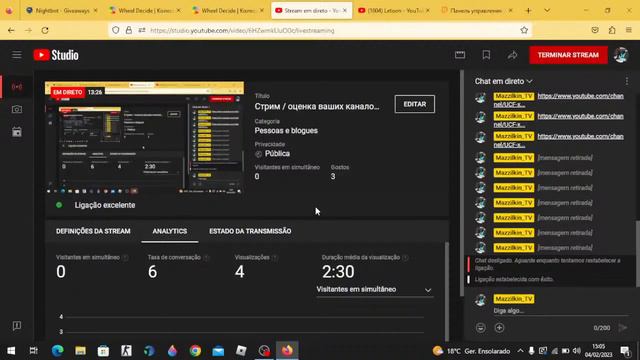Image resolution: width=640 pixels, height=360 pixels.
Task: Open the Webcam camera icon in sidebar
Action: click(17, 109)
